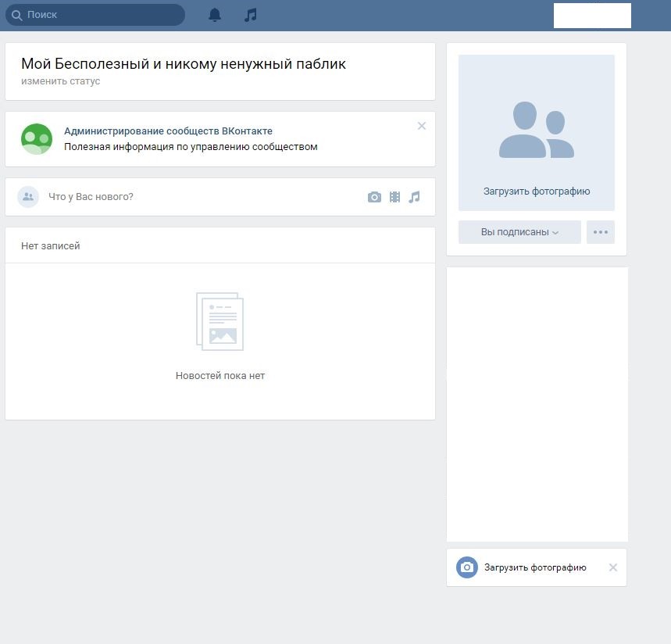The width and height of the screenshot is (671, 644).
Task: Focus the Поиск search field
Action: pyautogui.click(x=95, y=15)
